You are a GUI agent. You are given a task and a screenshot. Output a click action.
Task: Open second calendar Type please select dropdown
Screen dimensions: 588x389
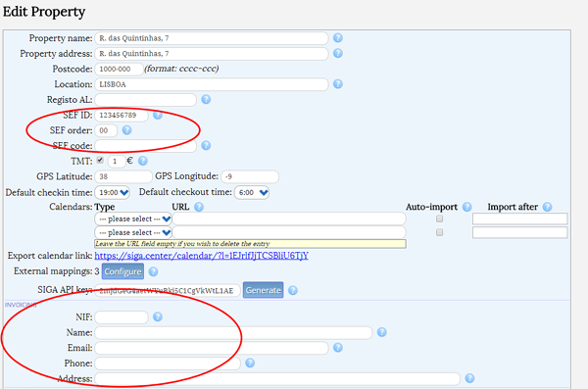[133, 232]
